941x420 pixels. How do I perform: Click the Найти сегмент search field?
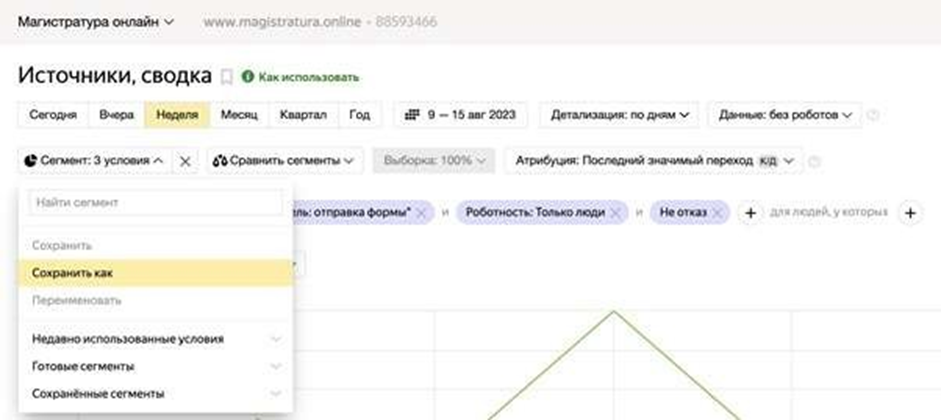click(x=155, y=203)
